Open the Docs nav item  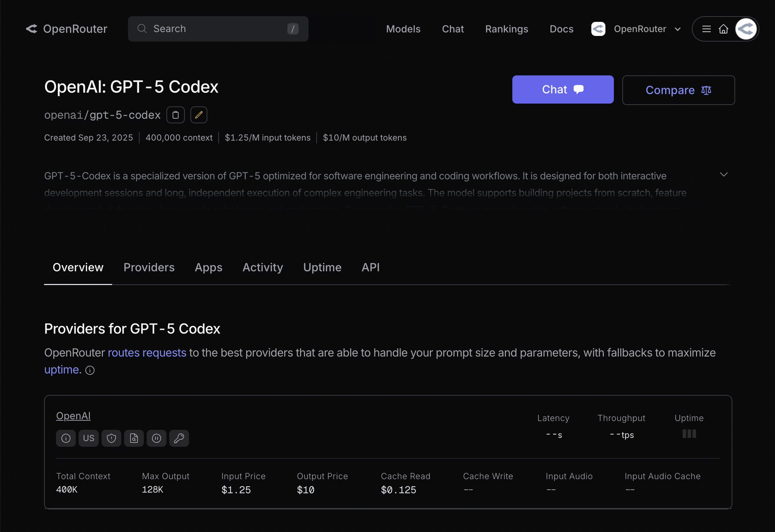(x=562, y=29)
